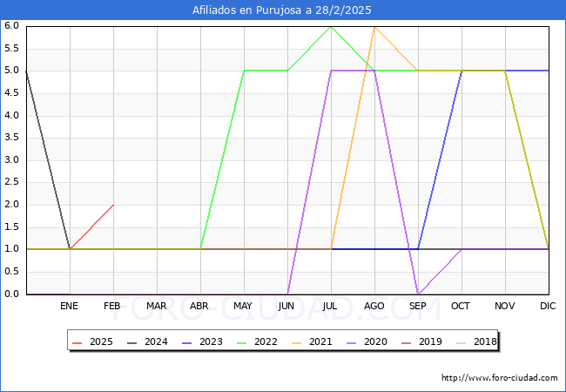Click the 5.0 value on y-axis

click(11, 71)
